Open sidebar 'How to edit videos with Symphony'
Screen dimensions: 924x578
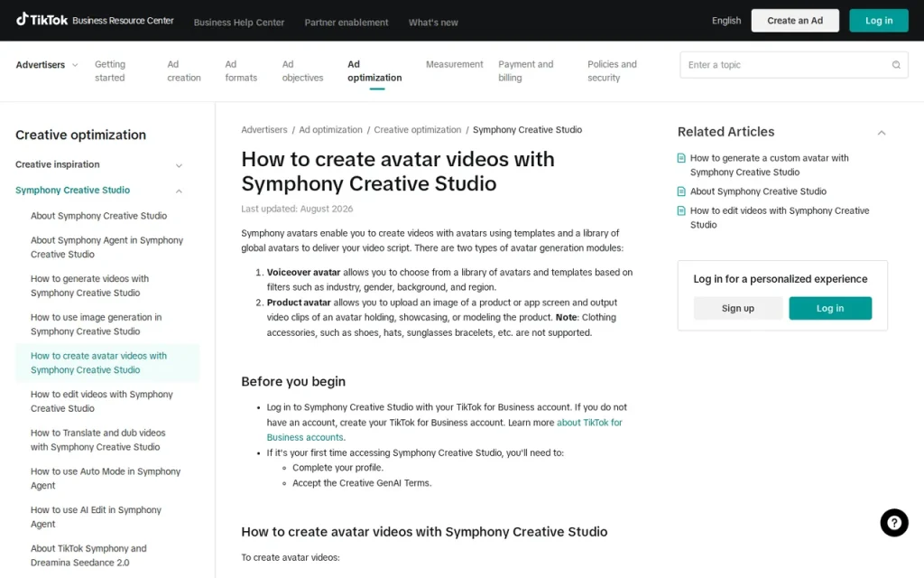point(101,401)
